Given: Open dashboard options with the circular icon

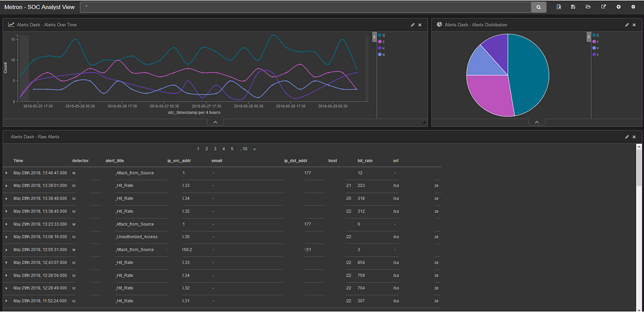Looking at the screenshot, I should [618, 6].
